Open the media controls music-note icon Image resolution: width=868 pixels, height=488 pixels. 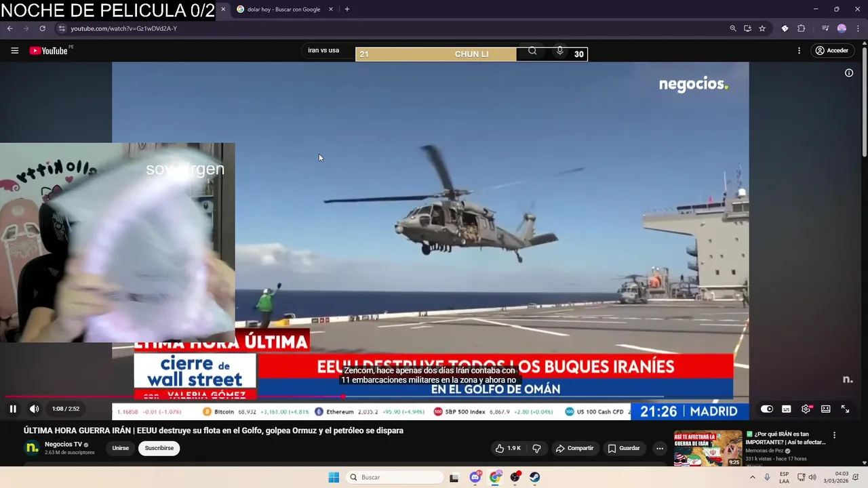[x=825, y=28]
